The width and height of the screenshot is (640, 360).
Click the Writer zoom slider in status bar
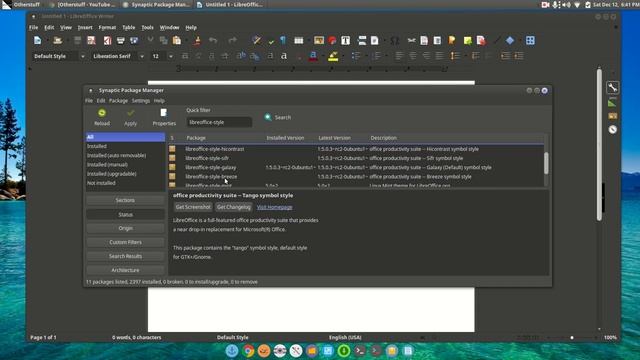click(571, 338)
